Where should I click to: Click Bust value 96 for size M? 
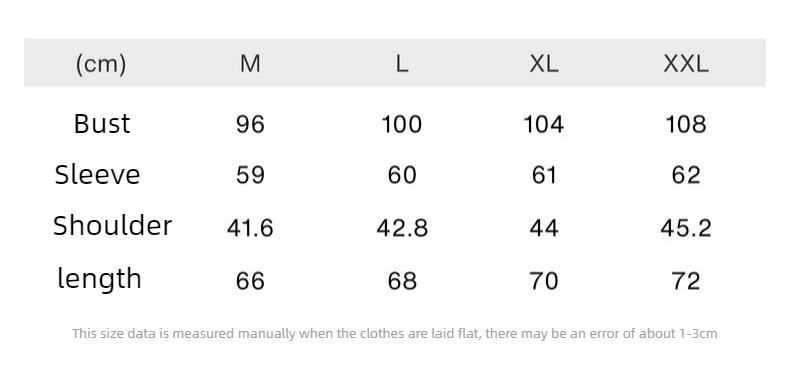tap(250, 124)
